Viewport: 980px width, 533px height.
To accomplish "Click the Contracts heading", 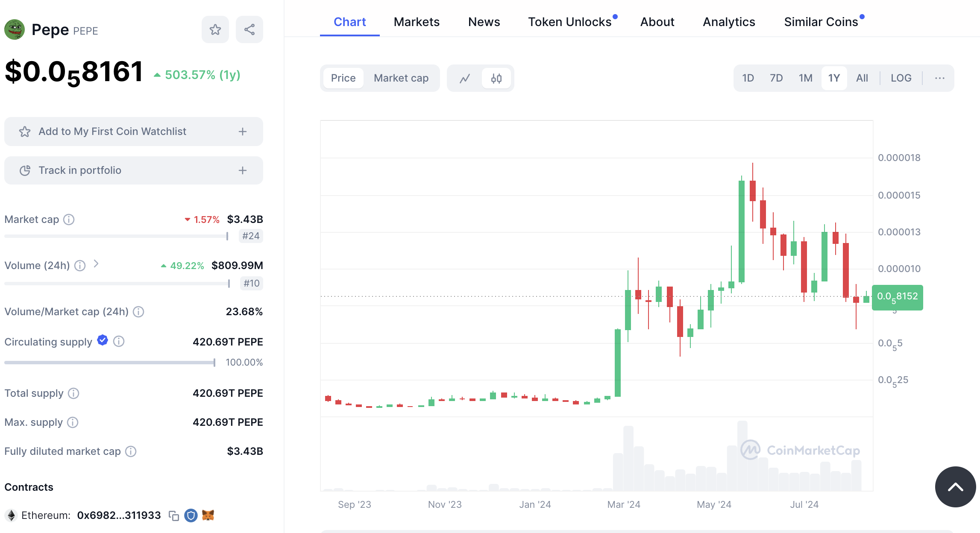I will pyautogui.click(x=29, y=487).
